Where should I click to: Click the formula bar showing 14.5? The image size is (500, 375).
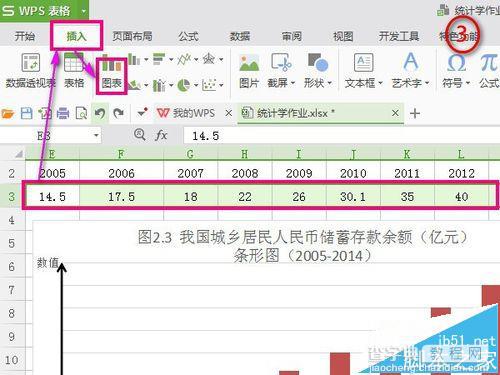pos(341,136)
